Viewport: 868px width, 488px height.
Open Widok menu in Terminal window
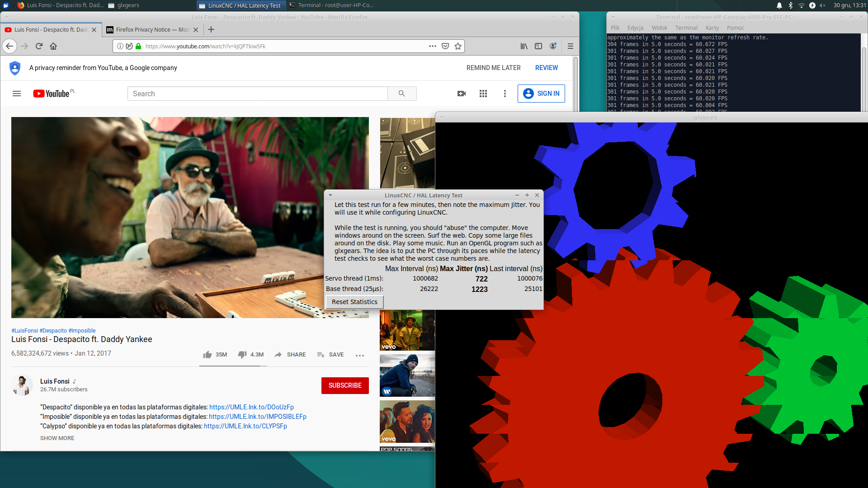point(659,28)
